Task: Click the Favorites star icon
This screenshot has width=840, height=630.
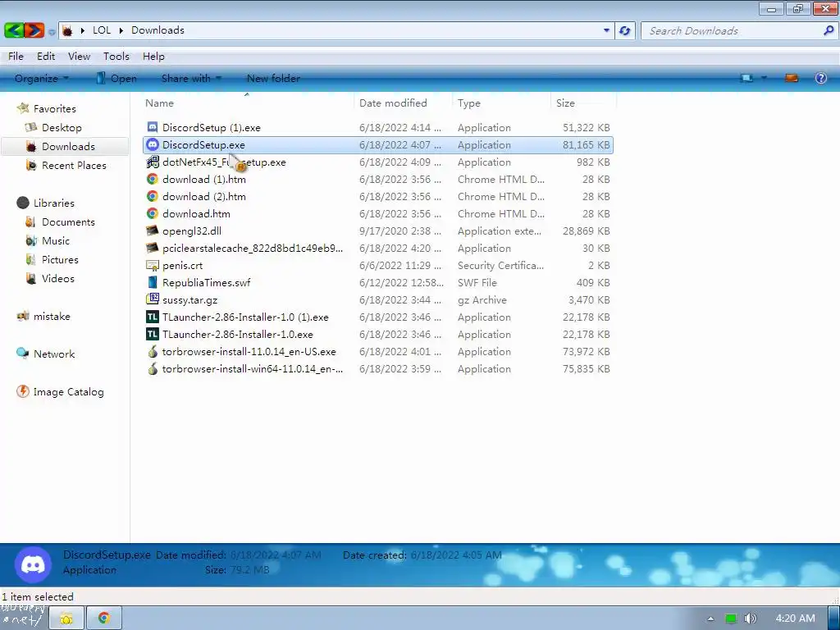Action: tap(22, 108)
